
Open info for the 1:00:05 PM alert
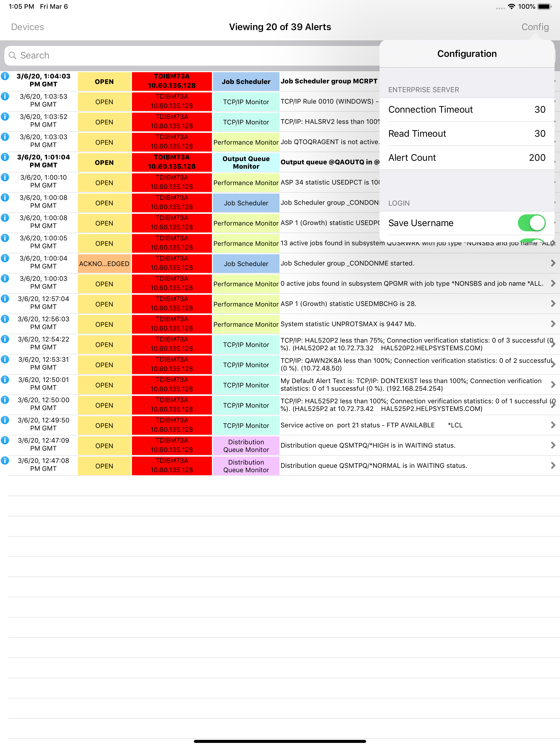tap(5, 238)
